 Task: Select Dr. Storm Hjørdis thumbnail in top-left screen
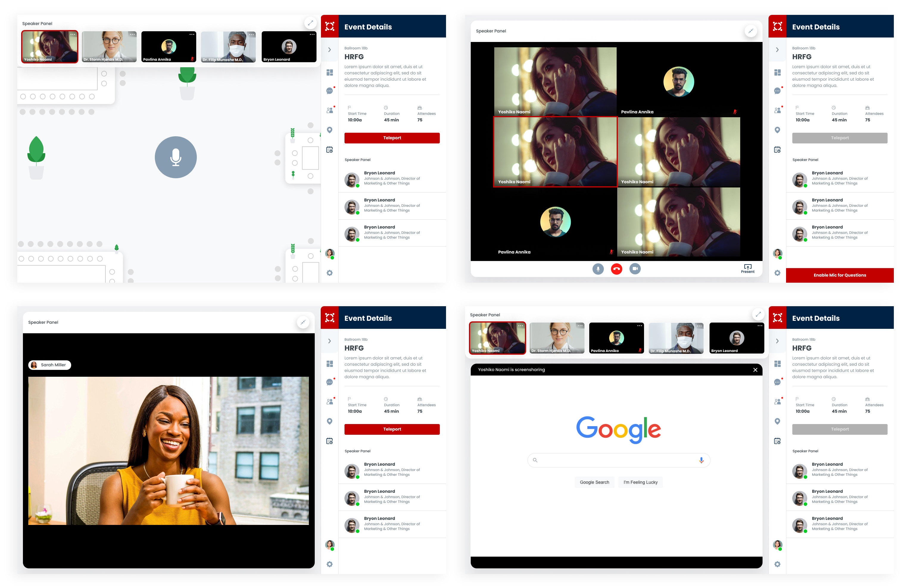tap(109, 47)
